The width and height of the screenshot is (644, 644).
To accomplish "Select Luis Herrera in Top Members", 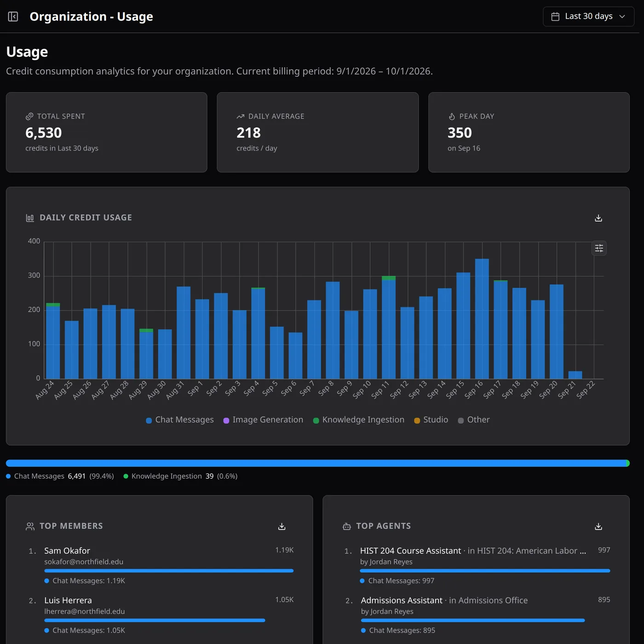I will [68, 600].
